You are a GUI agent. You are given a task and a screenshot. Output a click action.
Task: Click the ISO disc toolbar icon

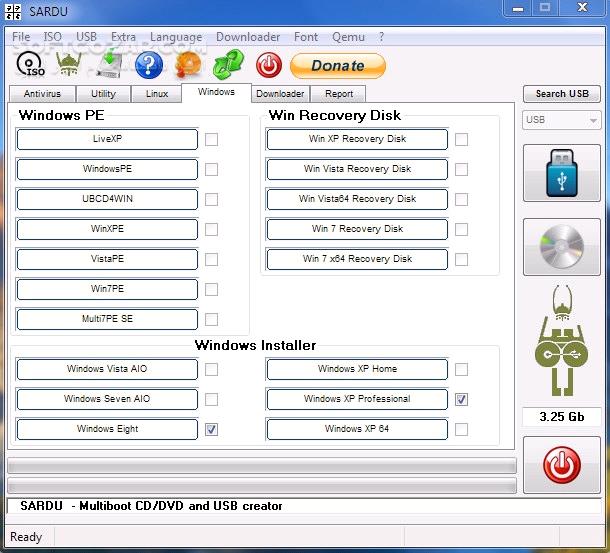pyautogui.click(x=30, y=64)
